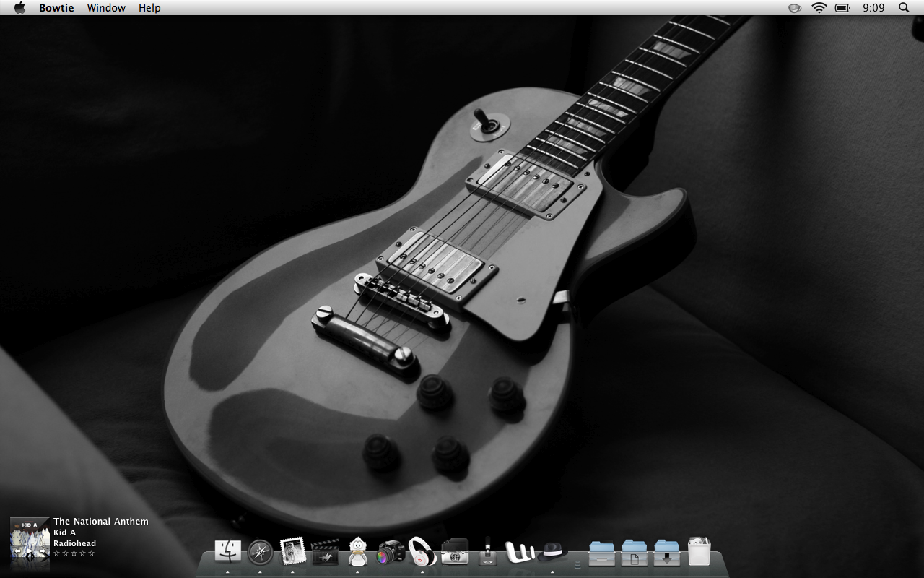
Task: Open Finder from the dock
Action: coord(228,552)
